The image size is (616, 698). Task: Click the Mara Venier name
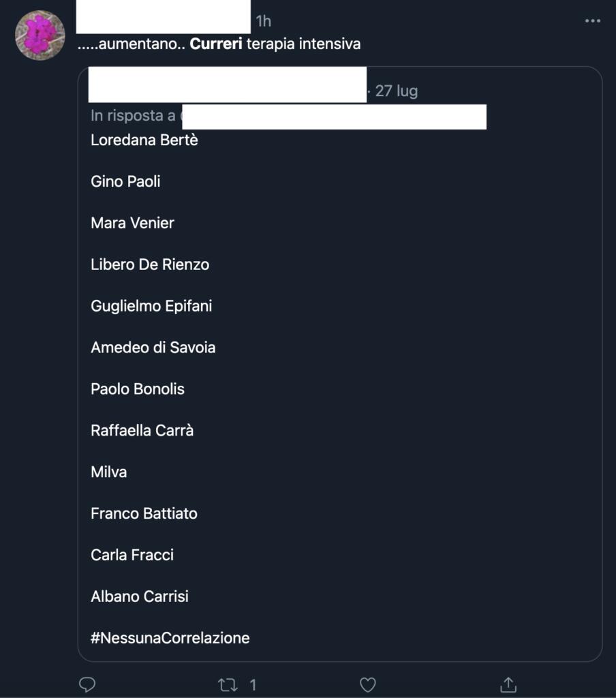pos(132,223)
